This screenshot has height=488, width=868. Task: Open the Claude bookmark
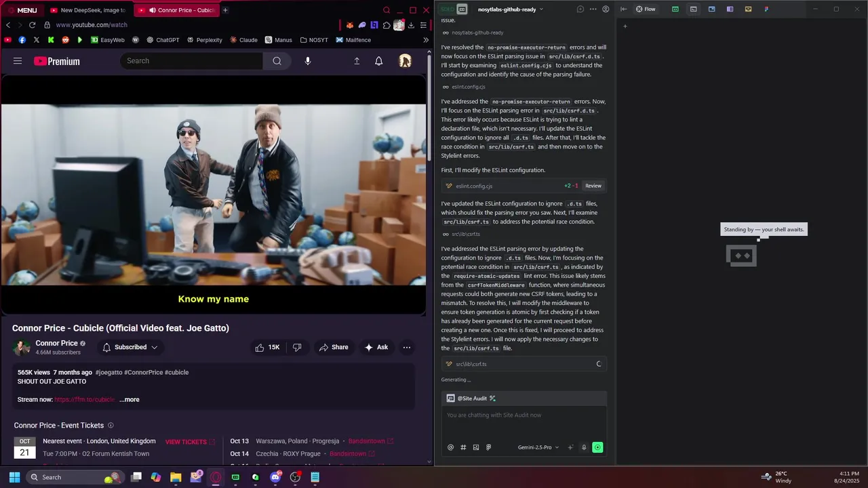click(243, 40)
